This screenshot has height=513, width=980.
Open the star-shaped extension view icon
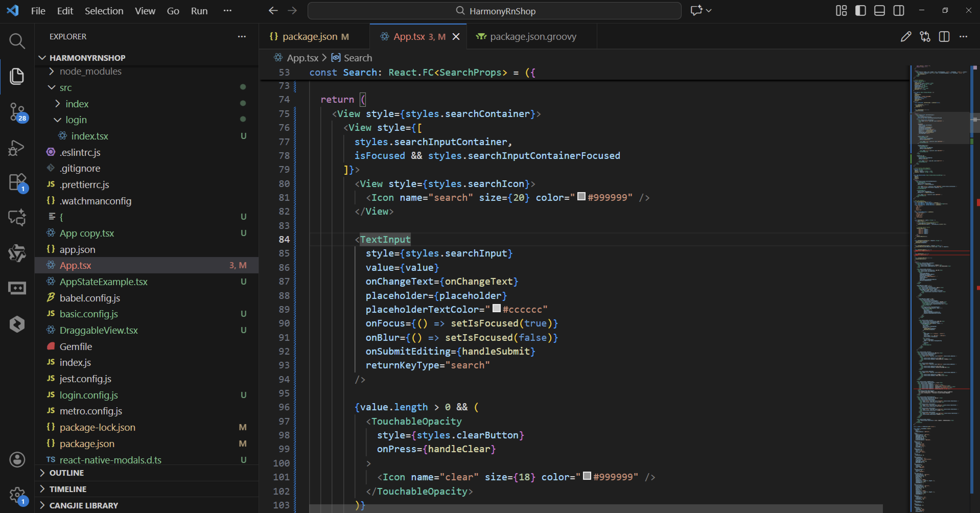(17, 253)
